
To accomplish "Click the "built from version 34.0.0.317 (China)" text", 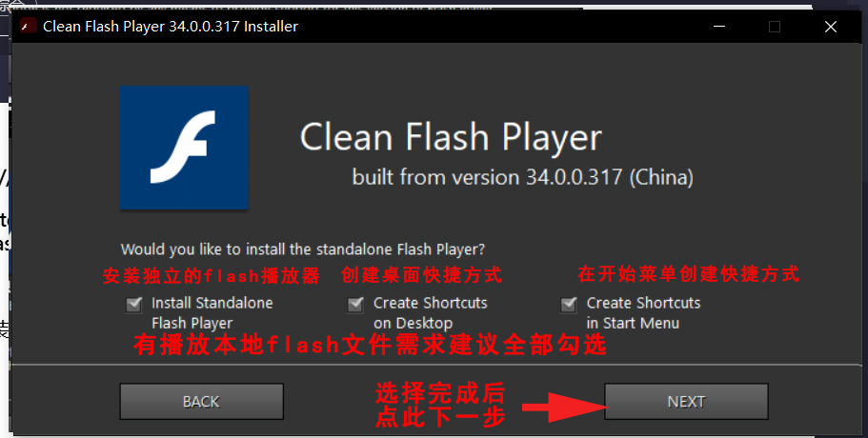I will pyautogui.click(x=522, y=177).
